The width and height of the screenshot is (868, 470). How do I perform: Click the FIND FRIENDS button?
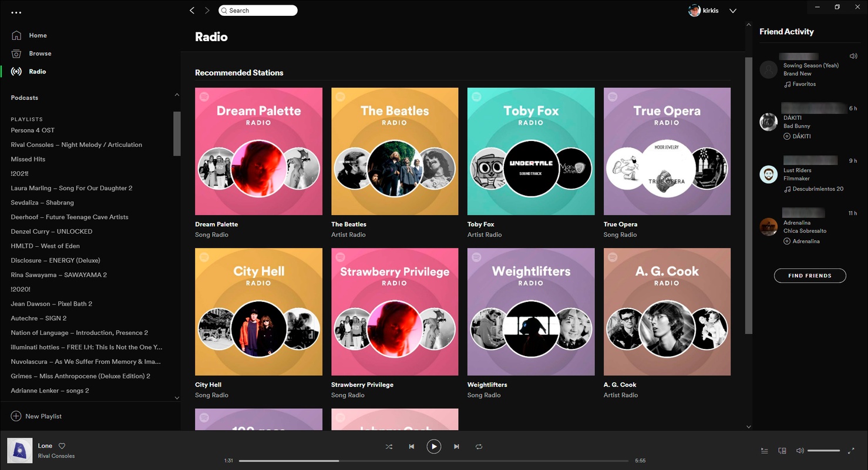(x=810, y=276)
